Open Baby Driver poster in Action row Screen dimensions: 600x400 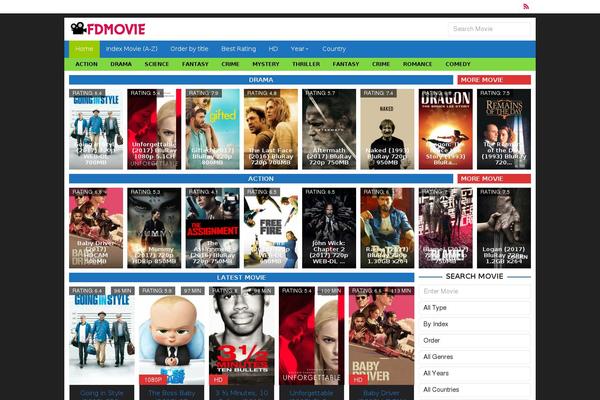(x=96, y=228)
